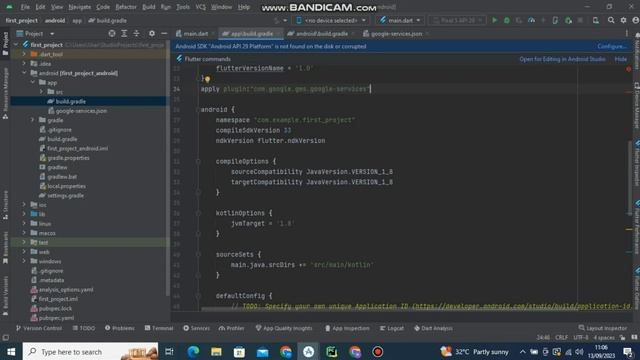Viewport: 640px width, 360px height.
Task: Open the Refactor menu
Action: pyautogui.click(x=126, y=7)
